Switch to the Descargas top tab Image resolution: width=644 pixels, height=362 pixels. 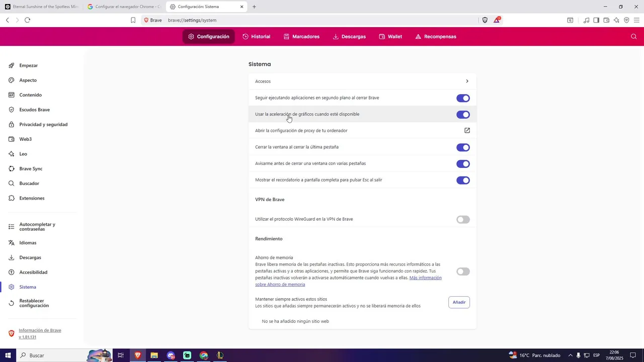point(349,37)
